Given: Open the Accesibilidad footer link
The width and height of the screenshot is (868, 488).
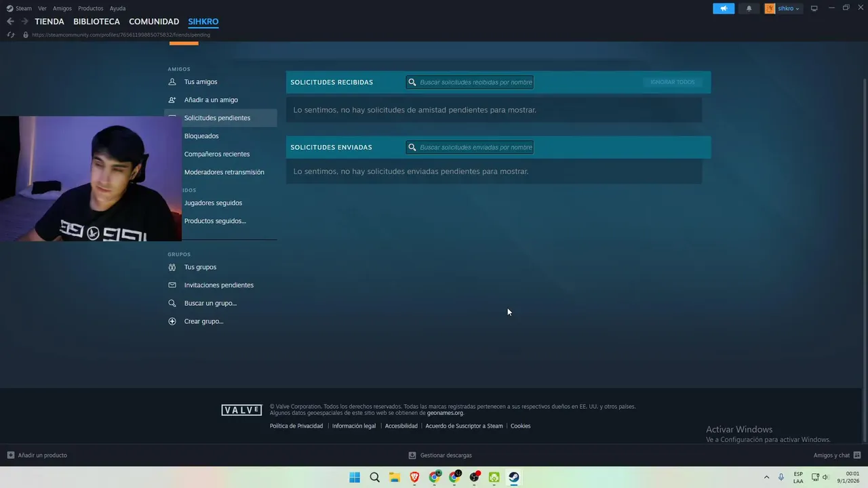Looking at the screenshot, I should 401,426.
